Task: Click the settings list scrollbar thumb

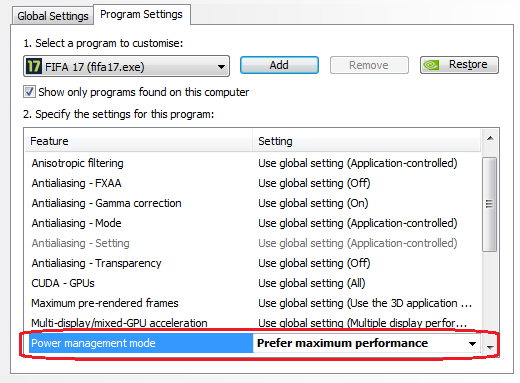Action: pyautogui.click(x=489, y=204)
